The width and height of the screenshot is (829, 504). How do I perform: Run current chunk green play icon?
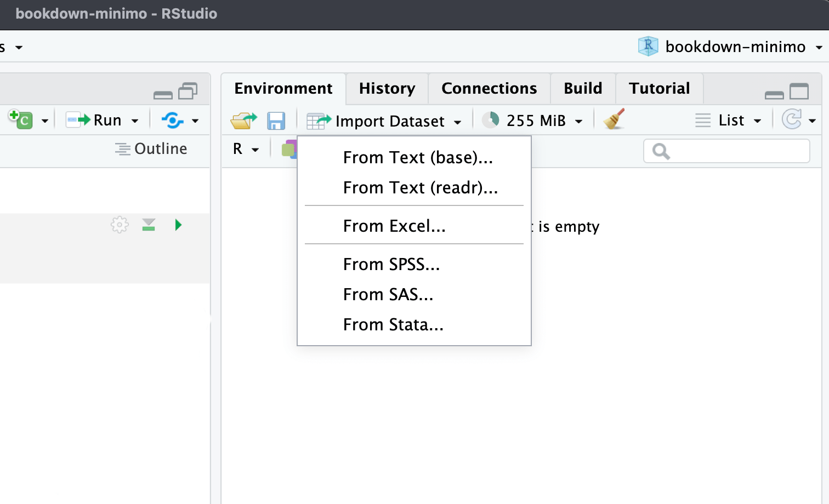178,225
